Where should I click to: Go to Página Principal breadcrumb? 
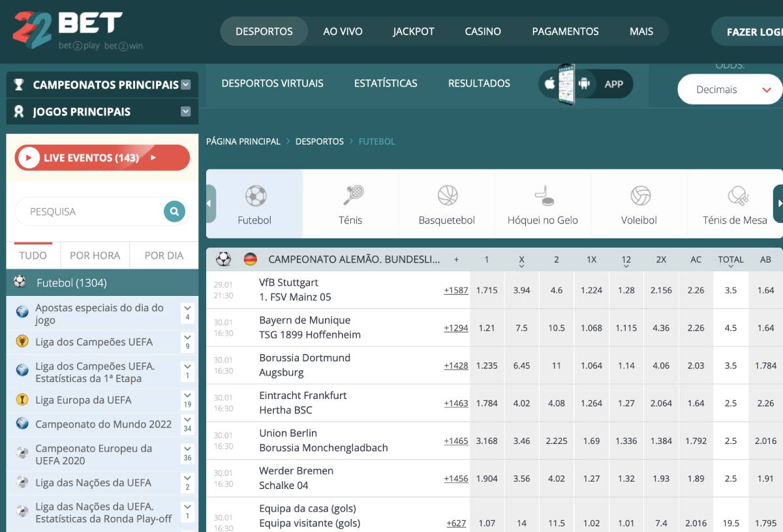coord(243,141)
